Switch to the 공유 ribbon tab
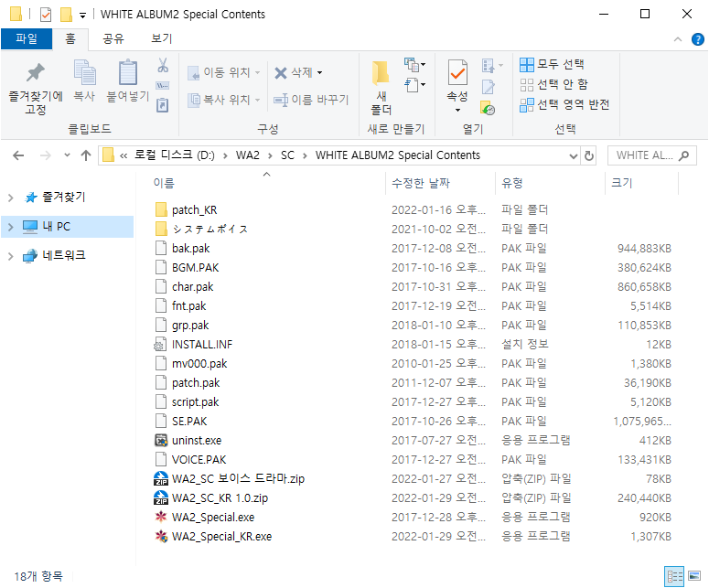709x588 pixels. point(113,38)
